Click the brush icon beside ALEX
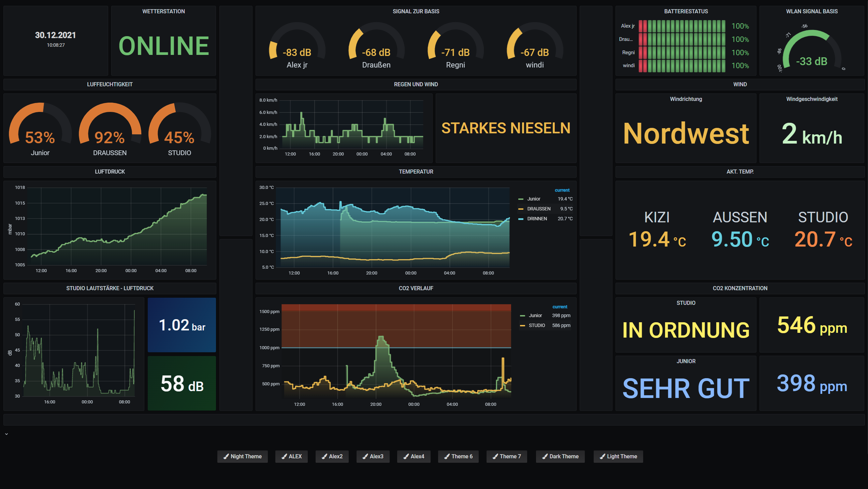 click(284, 457)
